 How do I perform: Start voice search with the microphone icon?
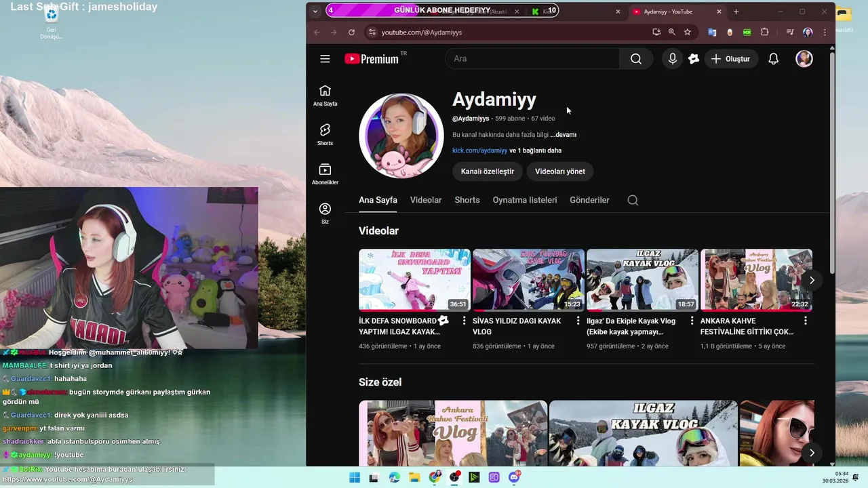(x=673, y=59)
